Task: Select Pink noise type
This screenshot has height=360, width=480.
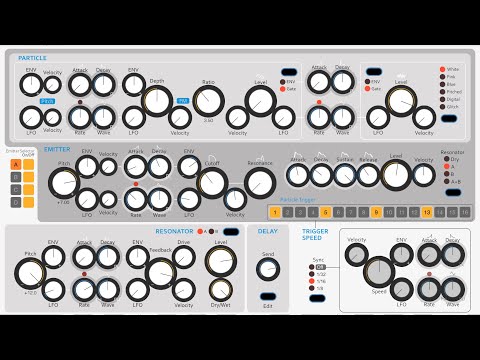Action: pos(443,77)
